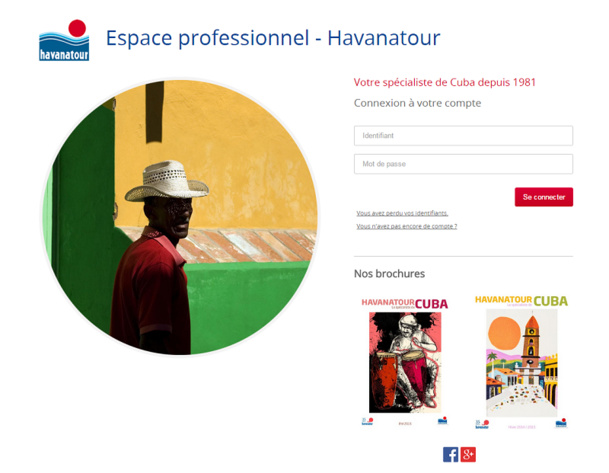Open the conga drummer brochure cover

pyautogui.click(x=405, y=362)
